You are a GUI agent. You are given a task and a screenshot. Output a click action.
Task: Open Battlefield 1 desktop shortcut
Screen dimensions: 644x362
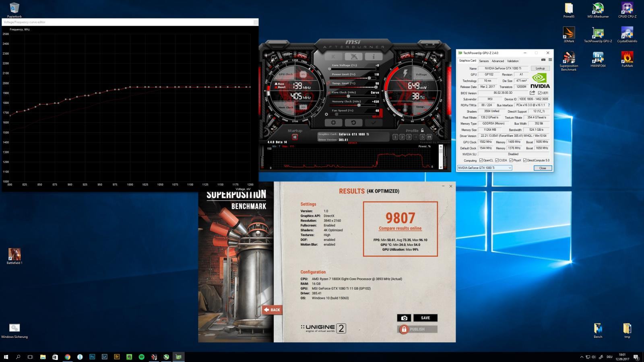tap(14, 256)
